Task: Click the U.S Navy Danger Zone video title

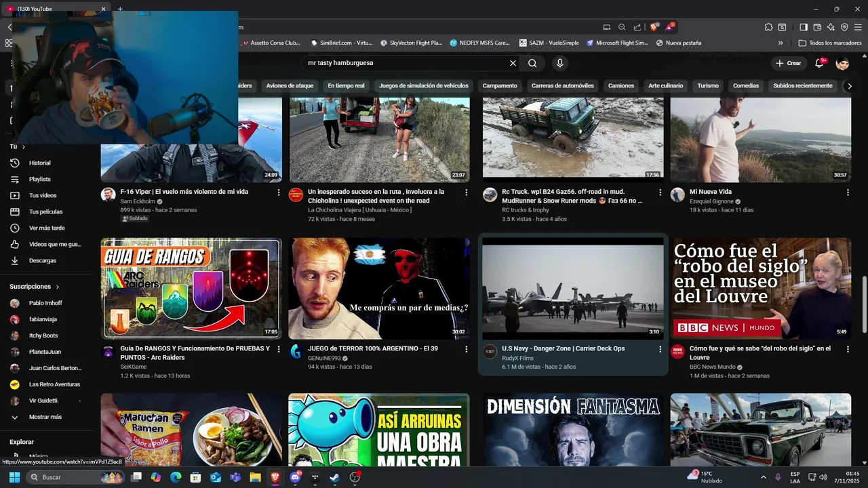Action: [x=563, y=348]
